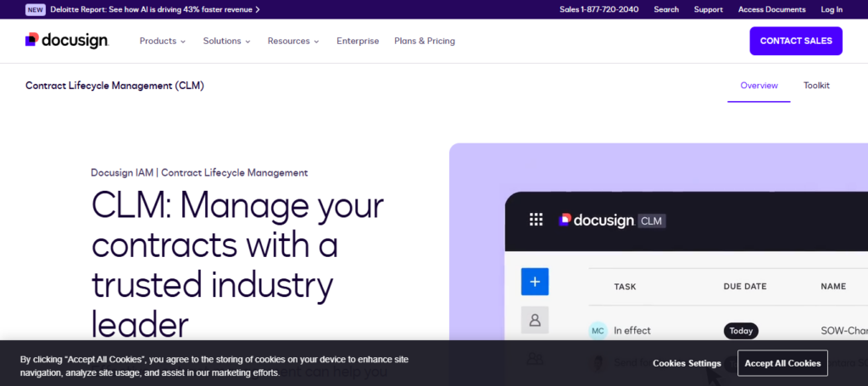Open the Support link
Image resolution: width=868 pixels, height=386 pixels.
(708, 9)
